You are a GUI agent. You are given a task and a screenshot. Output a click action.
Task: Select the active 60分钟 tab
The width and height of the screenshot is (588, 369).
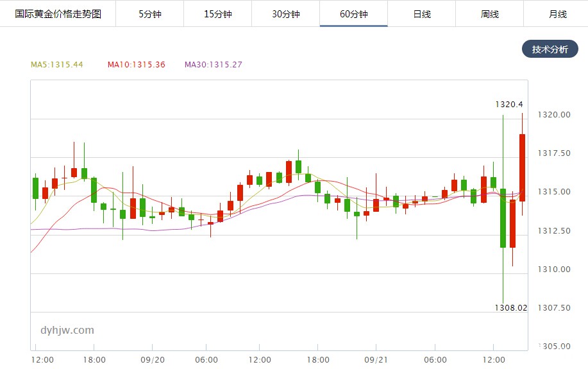tap(353, 14)
